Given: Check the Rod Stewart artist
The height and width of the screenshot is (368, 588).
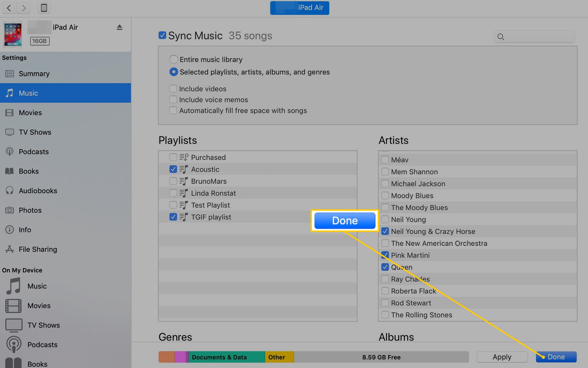Looking at the screenshot, I should 385,303.
